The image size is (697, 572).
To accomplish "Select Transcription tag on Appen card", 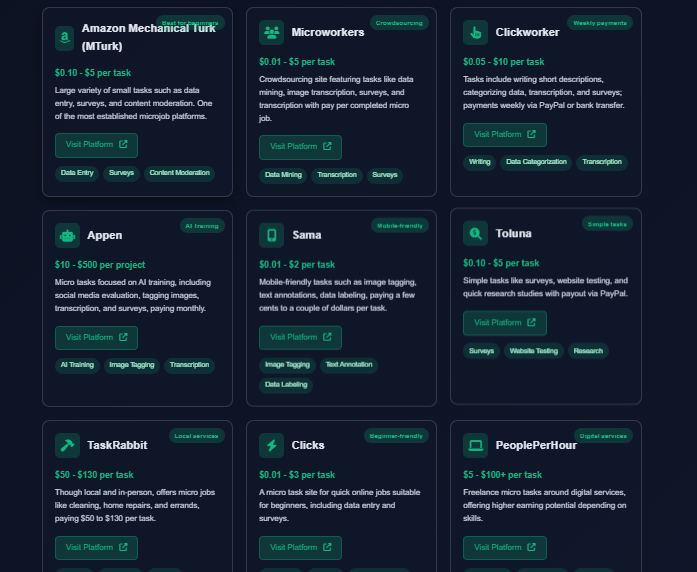I will (x=189, y=365).
